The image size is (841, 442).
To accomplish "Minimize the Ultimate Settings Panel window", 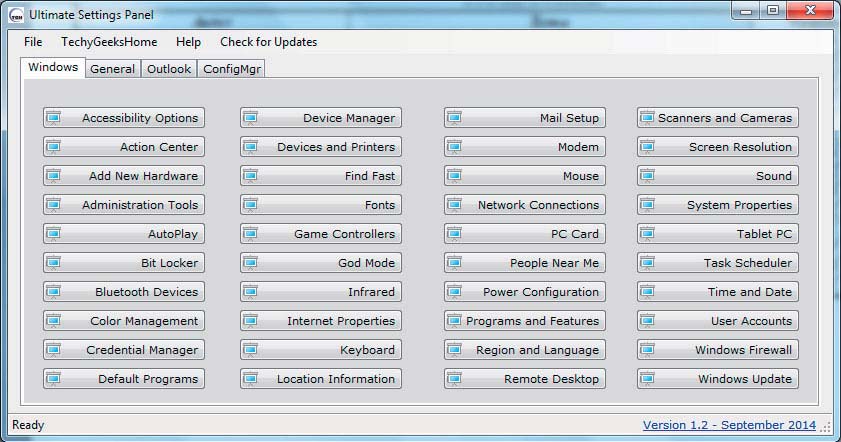I will (x=746, y=11).
